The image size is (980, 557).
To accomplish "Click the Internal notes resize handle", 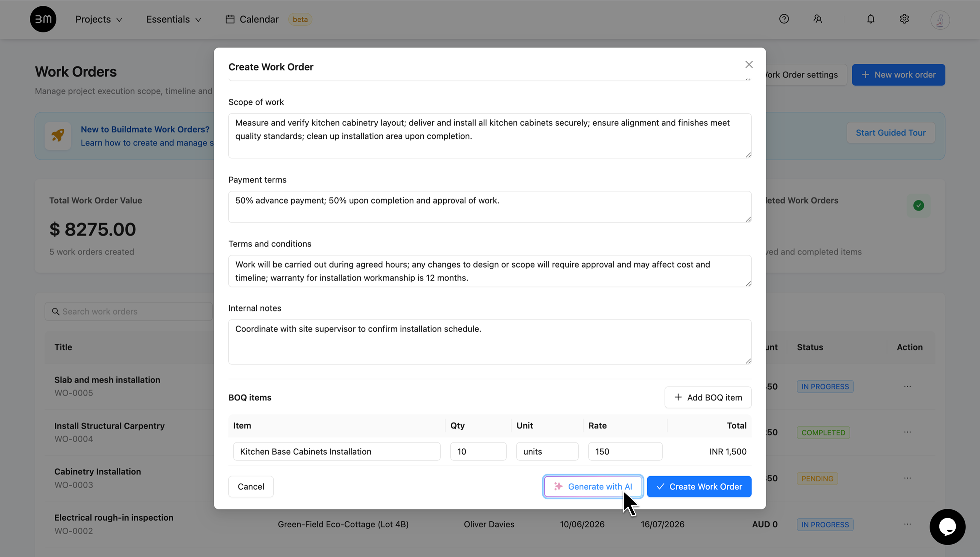I will tap(748, 361).
